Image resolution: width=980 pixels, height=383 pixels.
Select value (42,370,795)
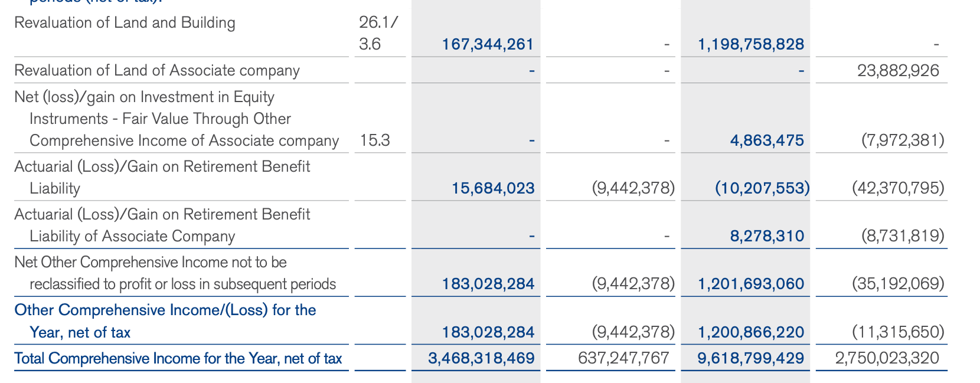tap(898, 188)
